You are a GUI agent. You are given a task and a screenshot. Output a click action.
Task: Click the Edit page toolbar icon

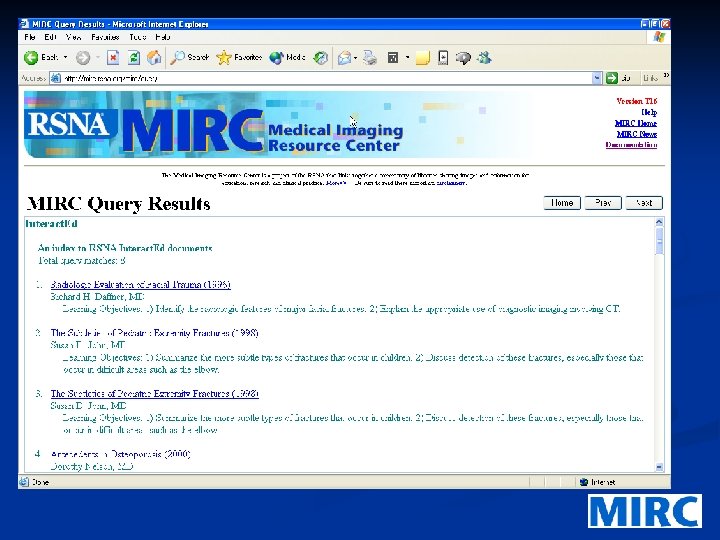(393, 58)
